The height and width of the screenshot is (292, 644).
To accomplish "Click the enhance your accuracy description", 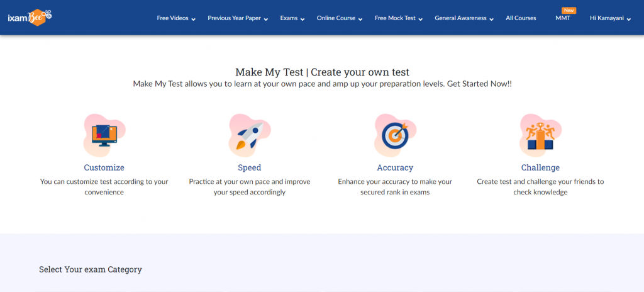I will point(395,187).
